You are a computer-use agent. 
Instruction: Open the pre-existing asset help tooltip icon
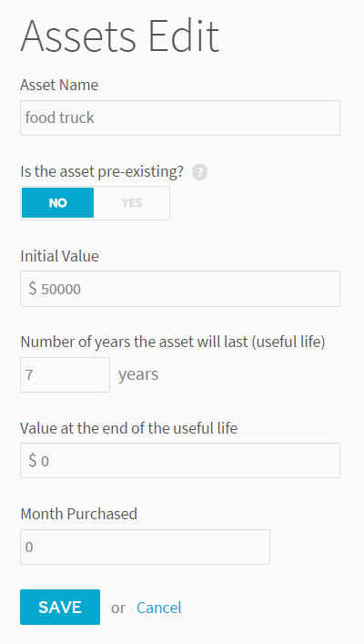tap(199, 172)
